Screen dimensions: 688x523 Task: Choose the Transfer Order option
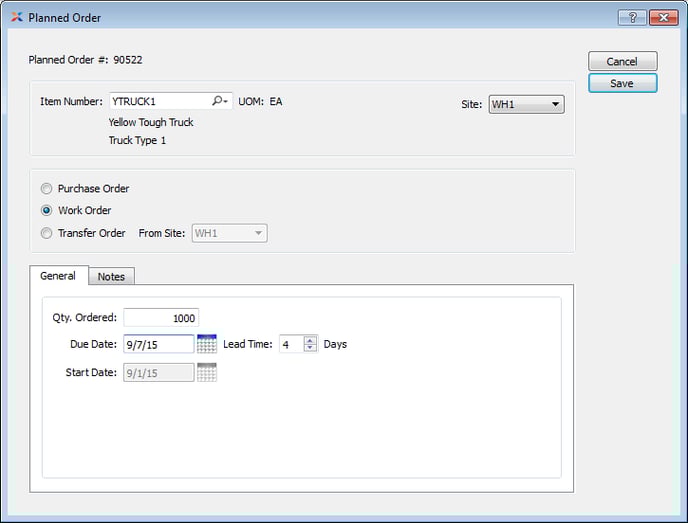point(47,233)
